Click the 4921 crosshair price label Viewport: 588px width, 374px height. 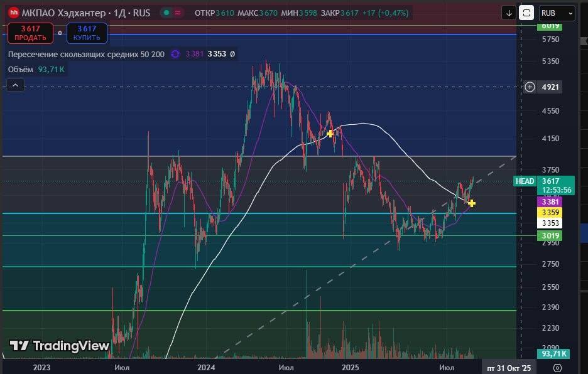click(x=550, y=87)
